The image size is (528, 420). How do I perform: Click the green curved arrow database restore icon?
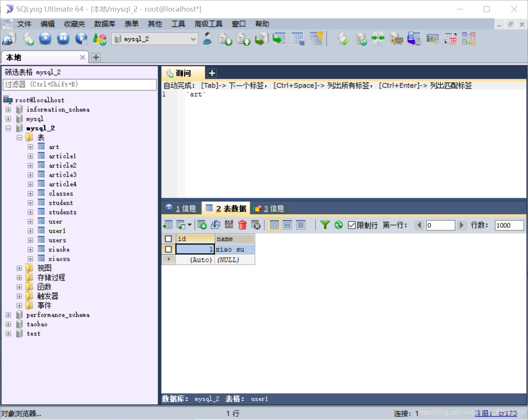(262, 39)
